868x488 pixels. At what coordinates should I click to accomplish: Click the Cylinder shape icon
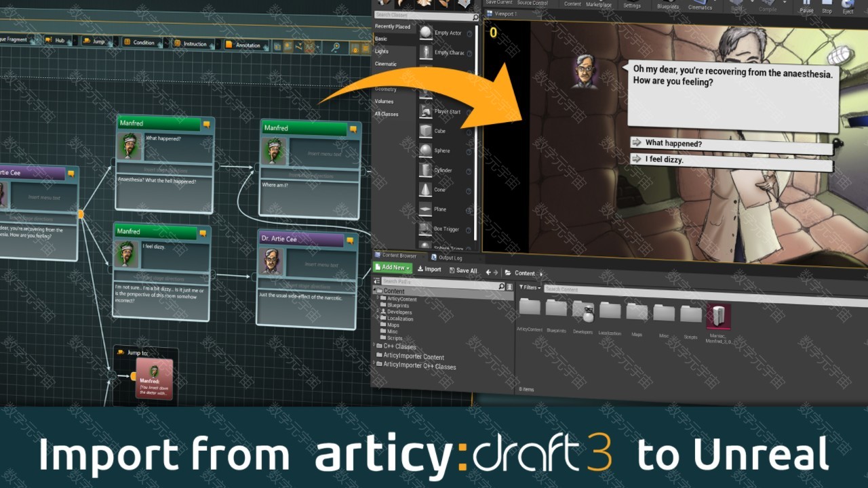(x=425, y=170)
